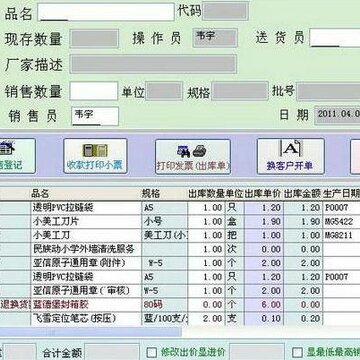Viewport: 360px width, 360px height.
Task: Click the 单位 field
Action: click(164, 91)
